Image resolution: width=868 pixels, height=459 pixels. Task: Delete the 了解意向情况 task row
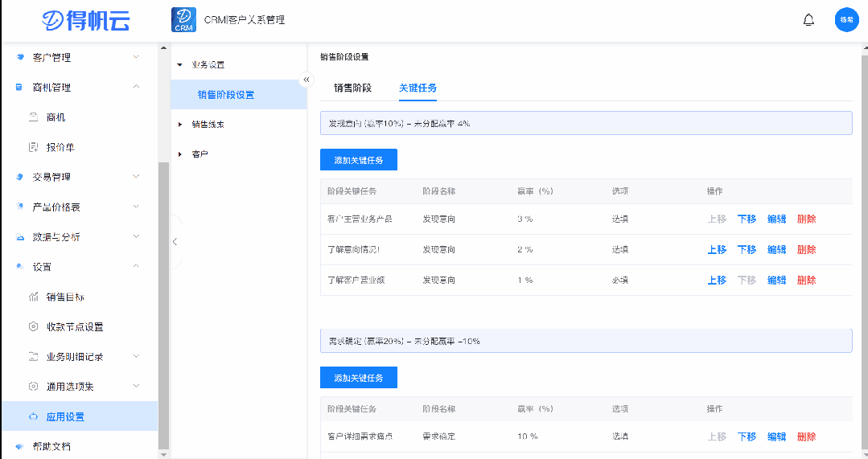(x=806, y=250)
